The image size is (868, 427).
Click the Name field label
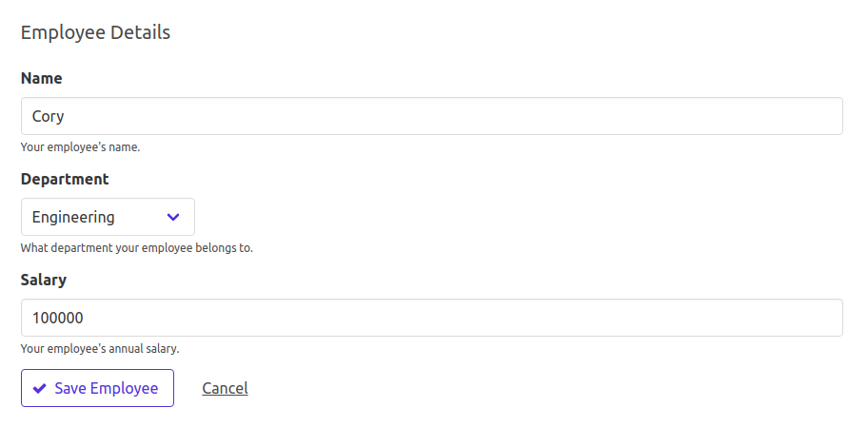(41, 78)
